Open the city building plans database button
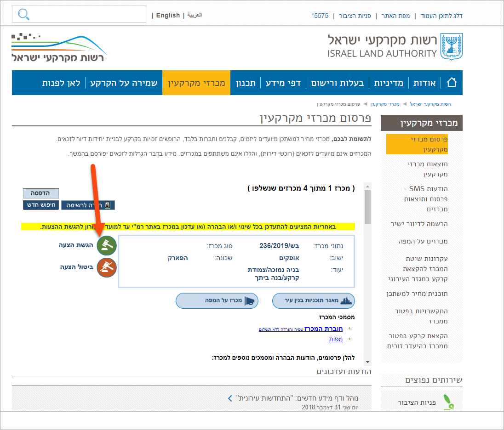Viewport: 504px width, 430px height. pyautogui.click(x=313, y=301)
